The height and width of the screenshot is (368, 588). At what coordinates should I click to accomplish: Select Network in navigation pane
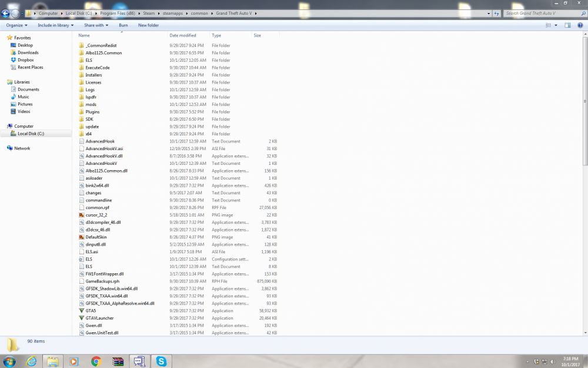click(x=22, y=148)
